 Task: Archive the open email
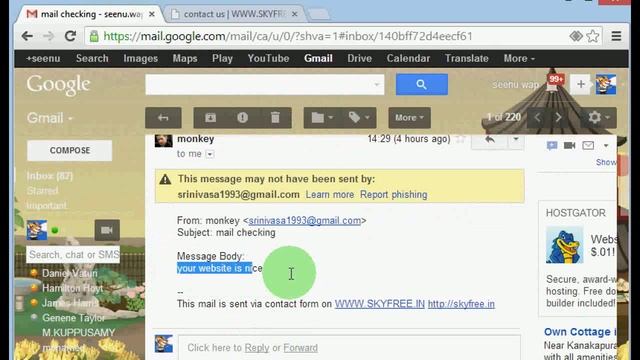pyautogui.click(x=211, y=118)
